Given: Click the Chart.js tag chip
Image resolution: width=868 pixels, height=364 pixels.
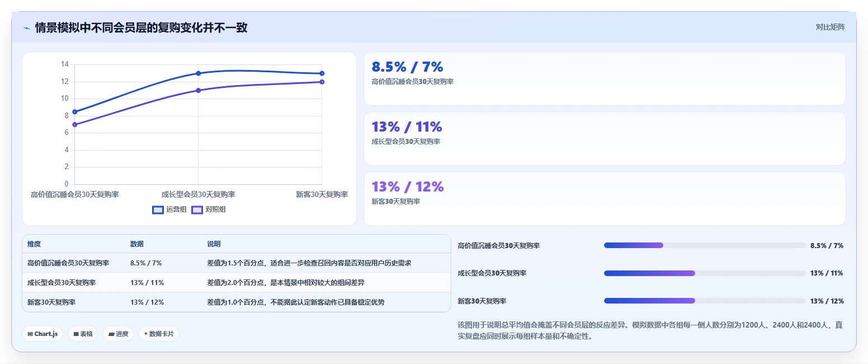Looking at the screenshot, I should (43, 334).
